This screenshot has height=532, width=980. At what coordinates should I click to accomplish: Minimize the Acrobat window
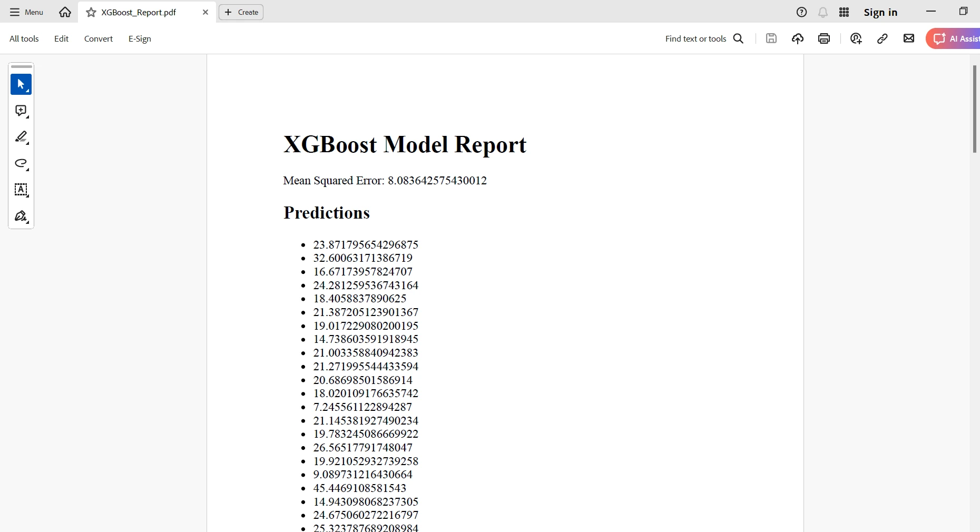[x=931, y=11]
